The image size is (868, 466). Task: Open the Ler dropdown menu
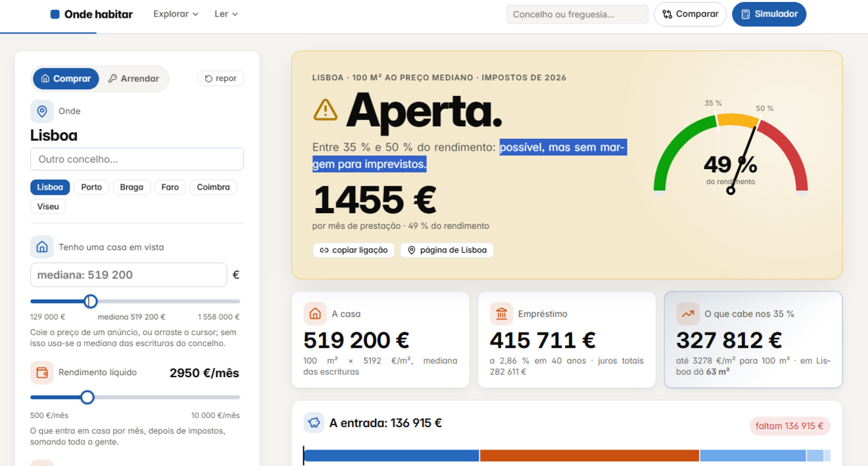pyautogui.click(x=226, y=14)
